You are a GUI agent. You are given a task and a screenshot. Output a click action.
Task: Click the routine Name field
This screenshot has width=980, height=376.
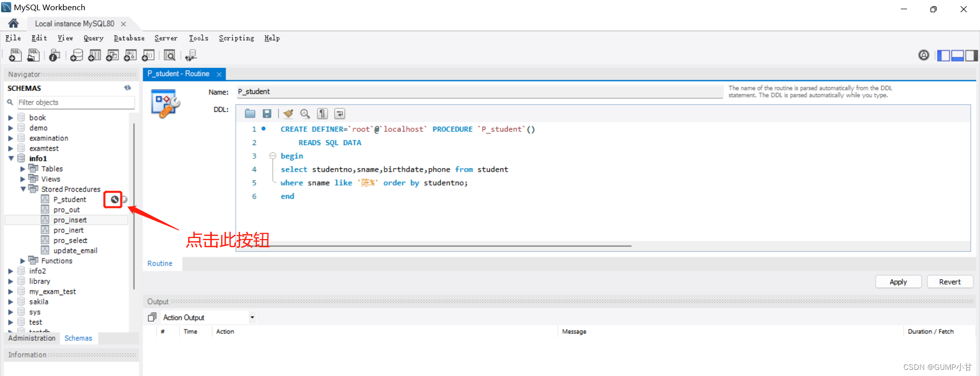click(x=479, y=91)
